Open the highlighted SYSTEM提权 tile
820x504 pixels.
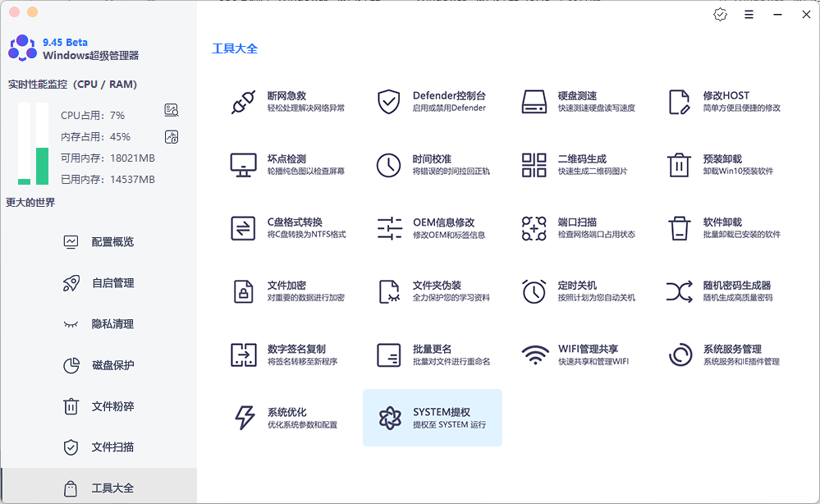pos(433,417)
